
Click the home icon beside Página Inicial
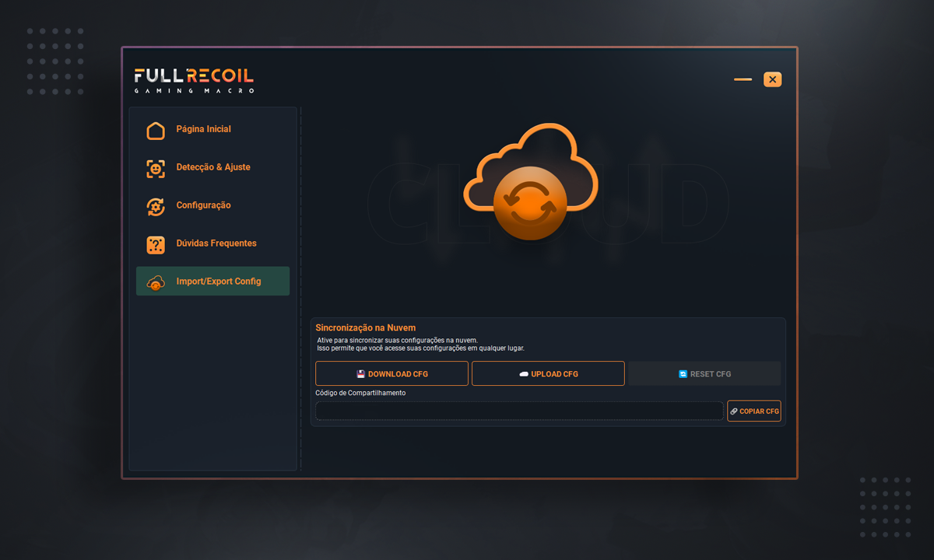(x=156, y=130)
